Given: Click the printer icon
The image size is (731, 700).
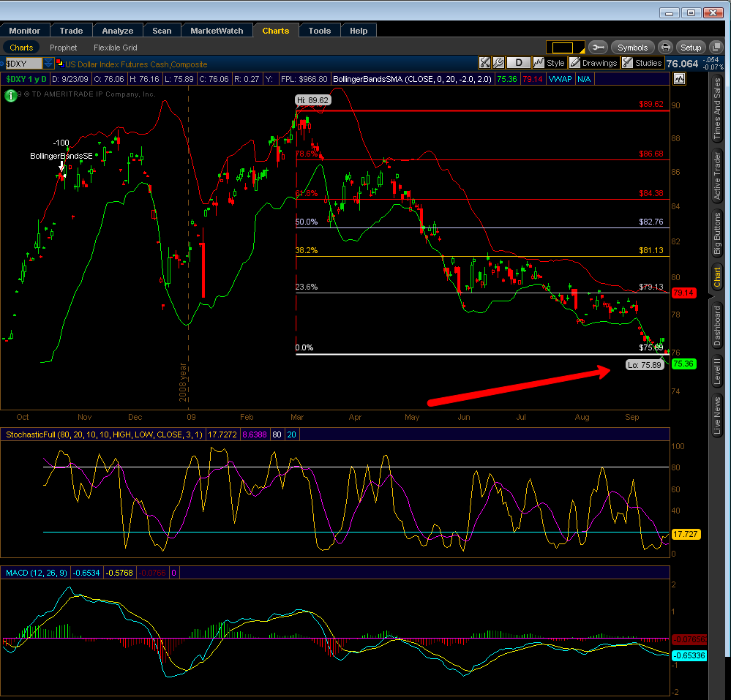Looking at the screenshot, I should (665, 48).
